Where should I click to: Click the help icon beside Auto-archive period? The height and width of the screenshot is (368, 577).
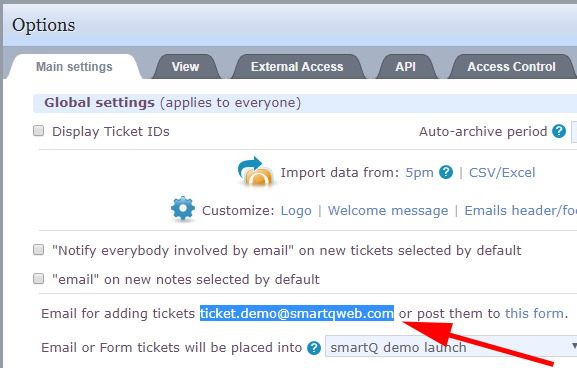(x=559, y=131)
